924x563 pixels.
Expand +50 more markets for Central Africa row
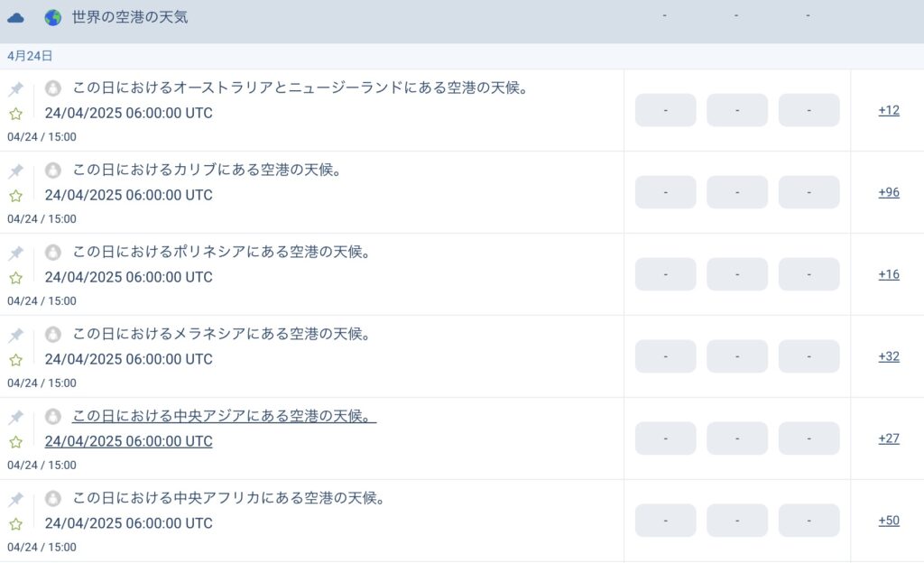click(x=889, y=520)
